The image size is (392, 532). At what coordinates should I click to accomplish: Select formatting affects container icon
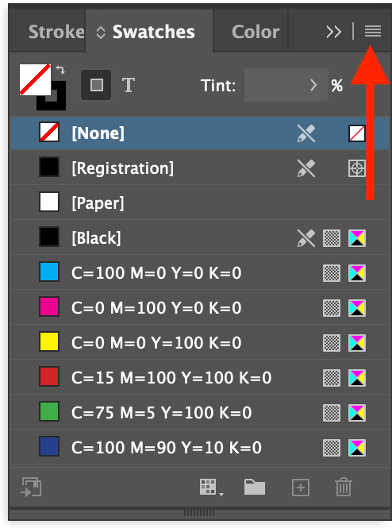[x=96, y=85]
